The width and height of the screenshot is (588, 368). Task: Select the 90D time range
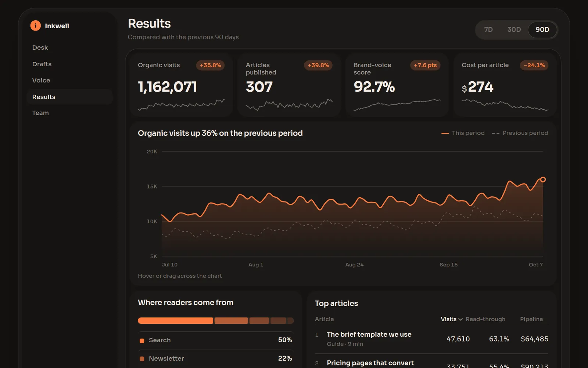pos(542,30)
